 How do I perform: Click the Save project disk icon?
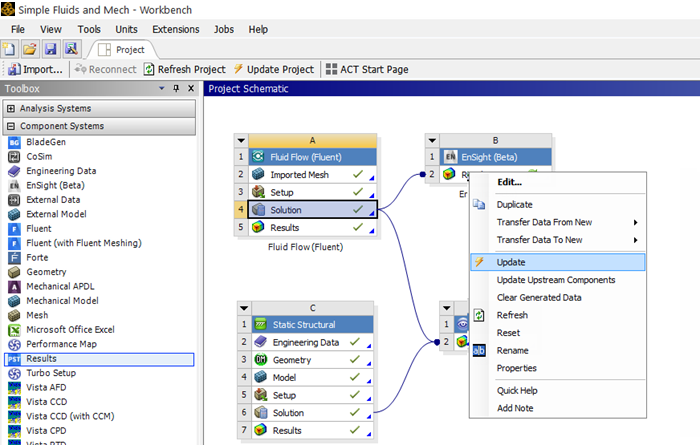point(50,49)
